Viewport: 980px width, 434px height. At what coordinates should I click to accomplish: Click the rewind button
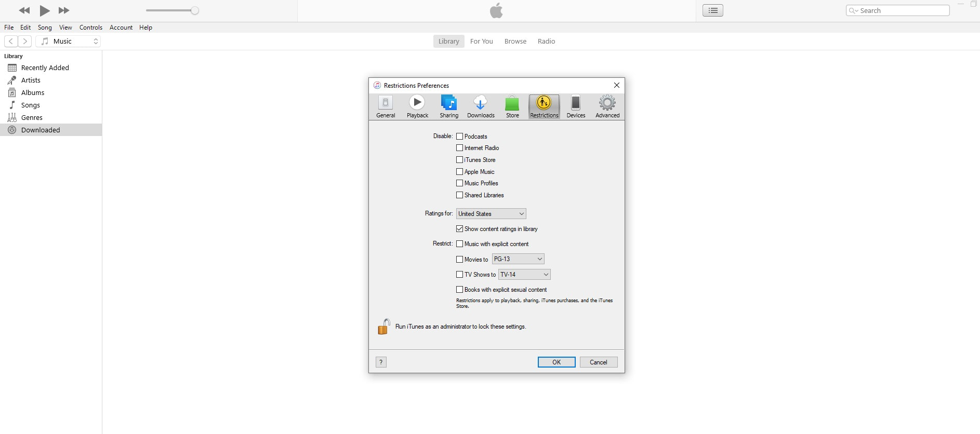24,10
